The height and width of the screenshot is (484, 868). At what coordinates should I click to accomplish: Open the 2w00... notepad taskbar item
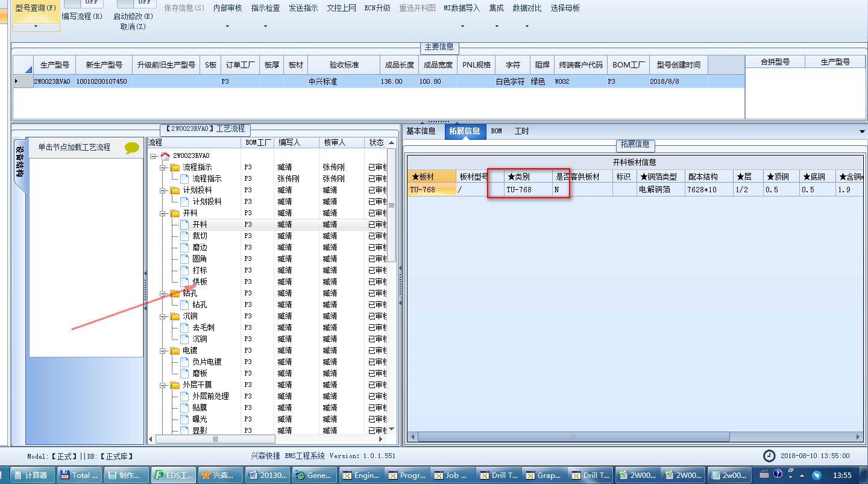coord(729,475)
